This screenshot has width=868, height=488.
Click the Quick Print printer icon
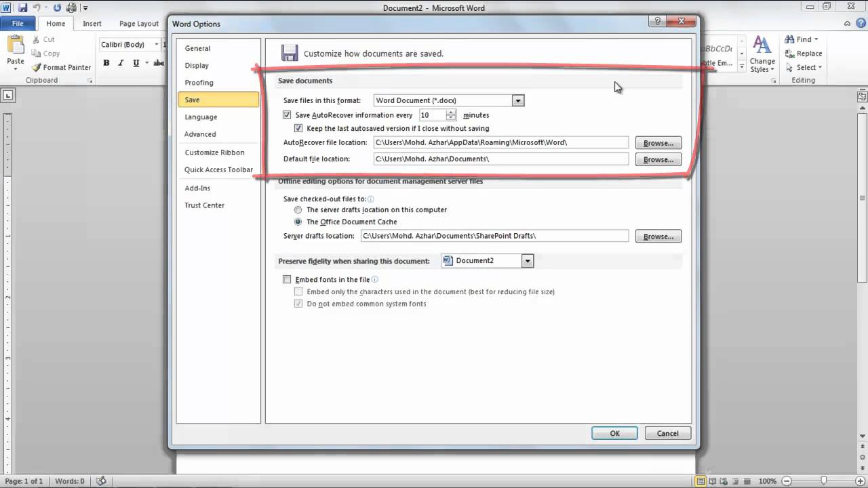pyautogui.click(x=71, y=8)
